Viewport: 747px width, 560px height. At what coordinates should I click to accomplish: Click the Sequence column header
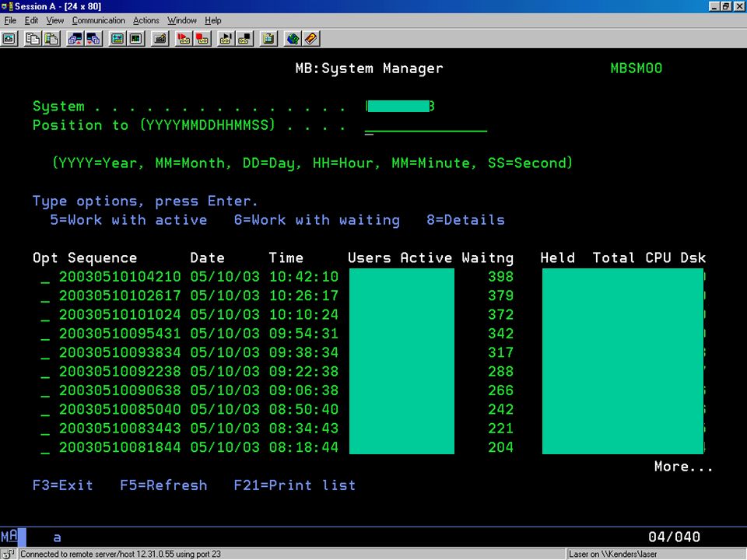point(103,258)
